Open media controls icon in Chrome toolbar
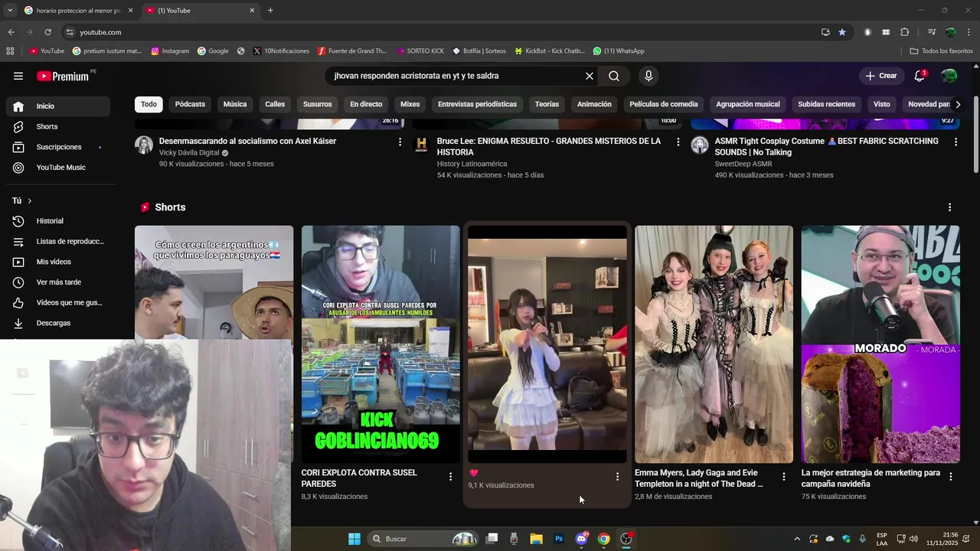Viewport: 980px width, 551px height. [932, 32]
